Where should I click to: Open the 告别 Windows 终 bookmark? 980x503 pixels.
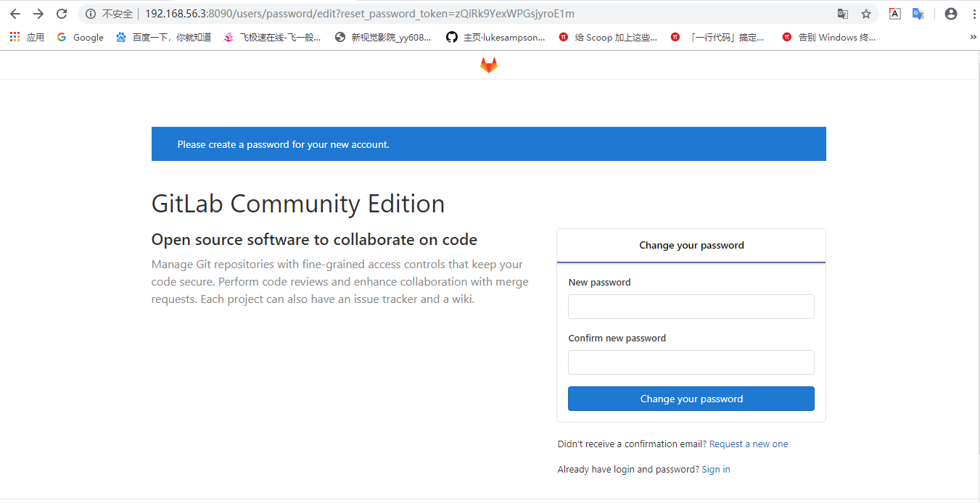click(x=828, y=37)
